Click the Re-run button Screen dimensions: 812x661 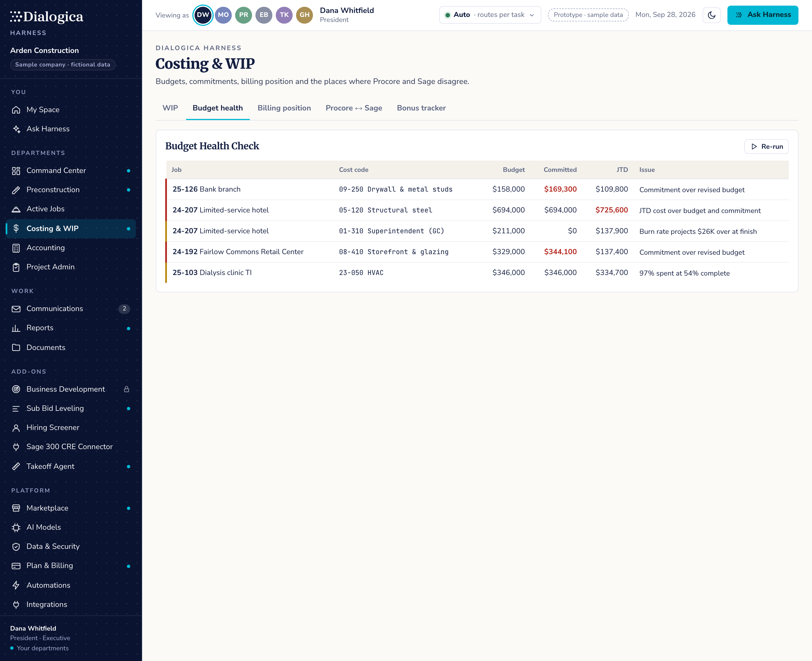(x=767, y=147)
